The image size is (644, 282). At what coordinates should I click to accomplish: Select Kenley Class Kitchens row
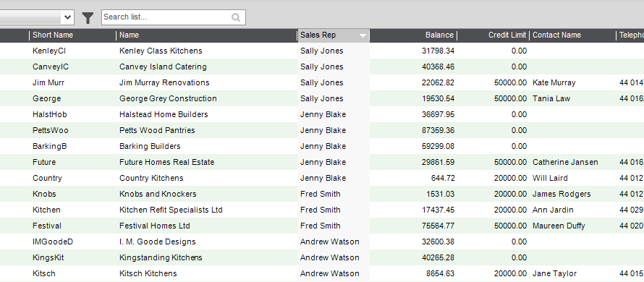point(322,51)
